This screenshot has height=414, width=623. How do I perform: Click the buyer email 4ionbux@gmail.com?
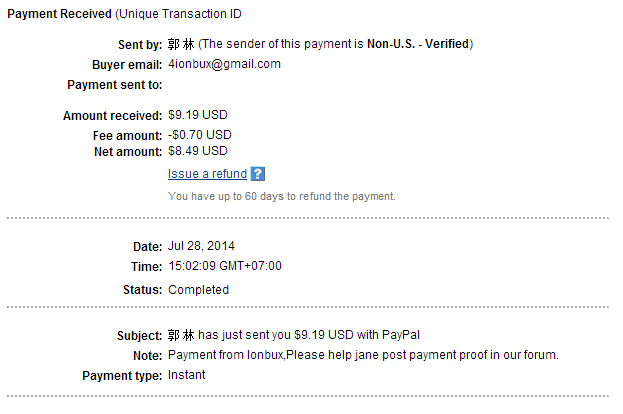click(x=224, y=64)
